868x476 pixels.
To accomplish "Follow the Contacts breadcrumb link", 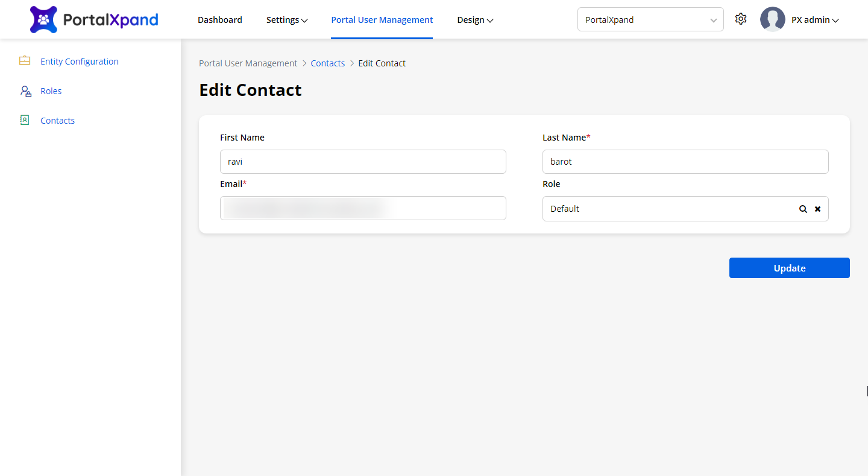I will 328,63.
